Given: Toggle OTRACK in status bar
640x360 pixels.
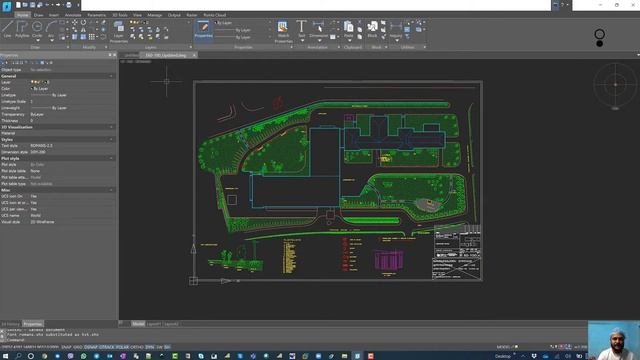Looking at the screenshot, I should pyautogui.click(x=107, y=347).
